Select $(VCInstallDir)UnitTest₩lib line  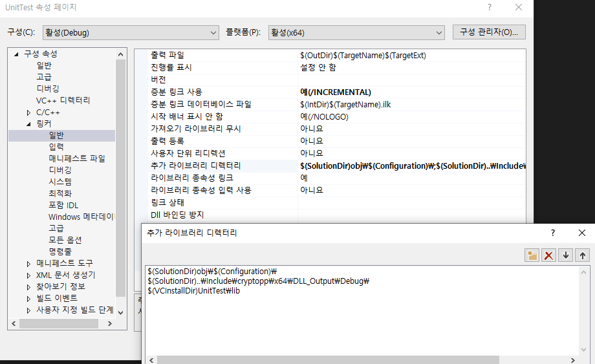(193, 291)
